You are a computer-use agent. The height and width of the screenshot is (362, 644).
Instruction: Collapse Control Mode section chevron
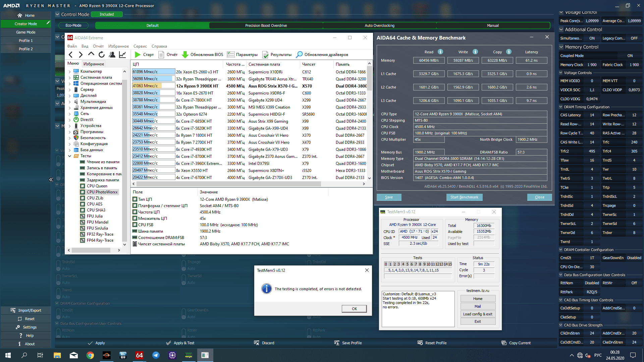click(x=57, y=14)
